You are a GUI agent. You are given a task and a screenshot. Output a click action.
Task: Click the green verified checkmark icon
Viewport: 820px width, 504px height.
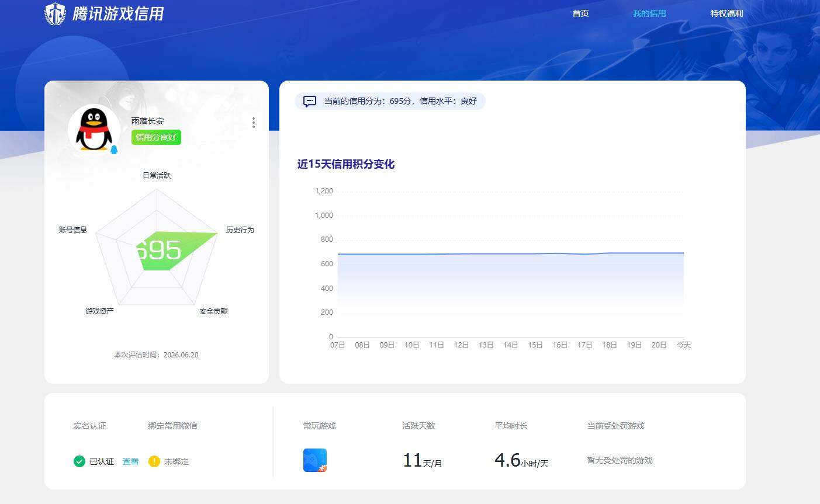(x=79, y=461)
